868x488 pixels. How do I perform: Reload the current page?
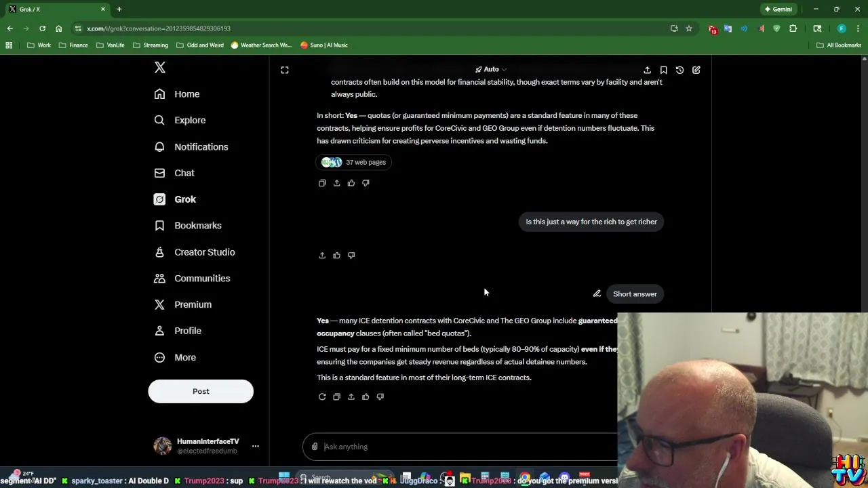[42, 28]
